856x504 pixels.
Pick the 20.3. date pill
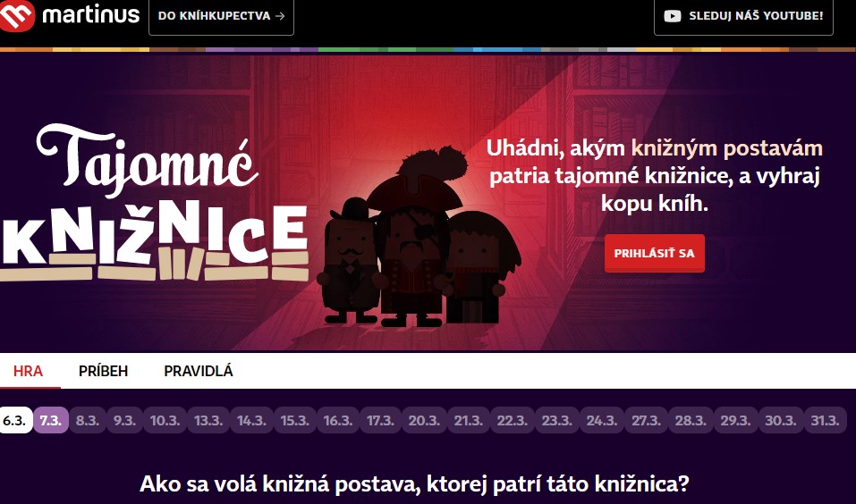[424, 420]
